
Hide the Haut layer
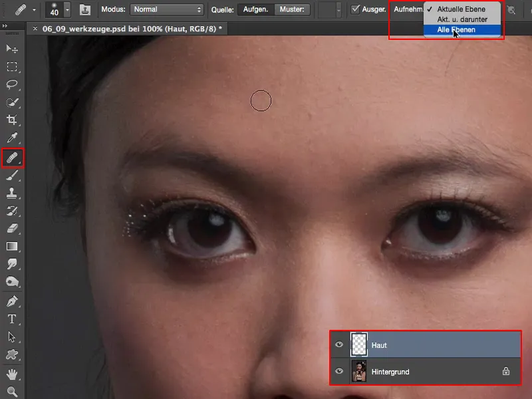(340, 345)
